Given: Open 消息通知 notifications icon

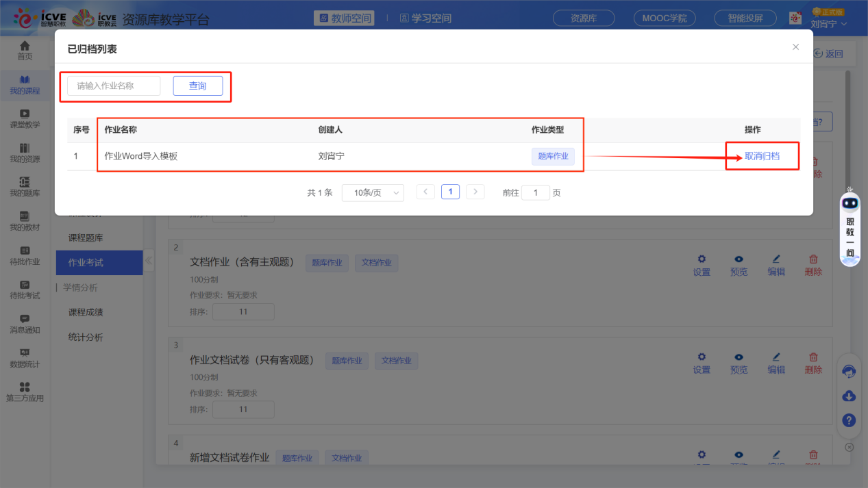Looking at the screenshot, I should 25,324.
